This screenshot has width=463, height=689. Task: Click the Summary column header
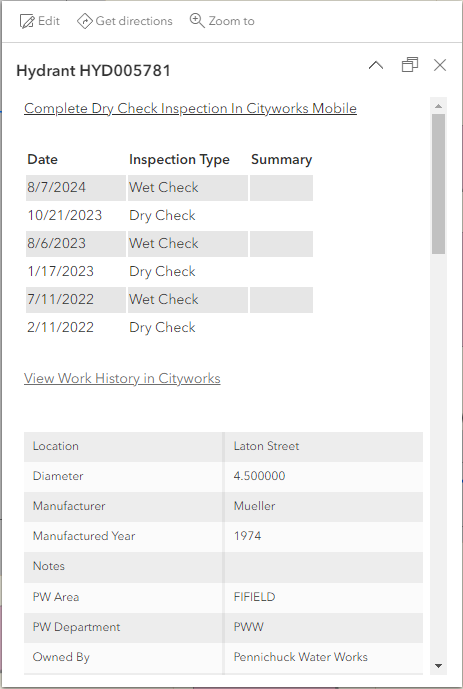282,160
